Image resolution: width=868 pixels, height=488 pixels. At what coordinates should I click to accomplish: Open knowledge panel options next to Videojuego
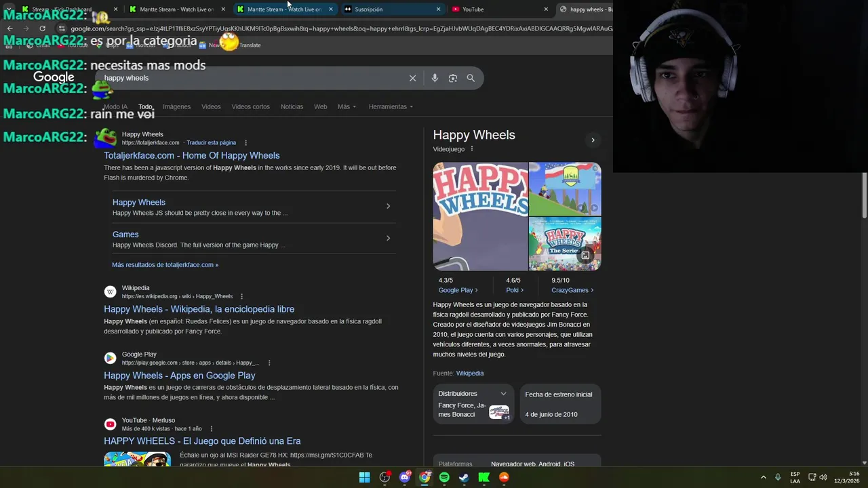coord(472,149)
